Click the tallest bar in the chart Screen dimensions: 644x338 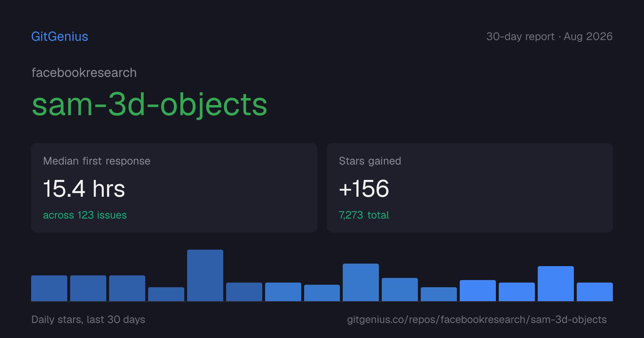205,275
